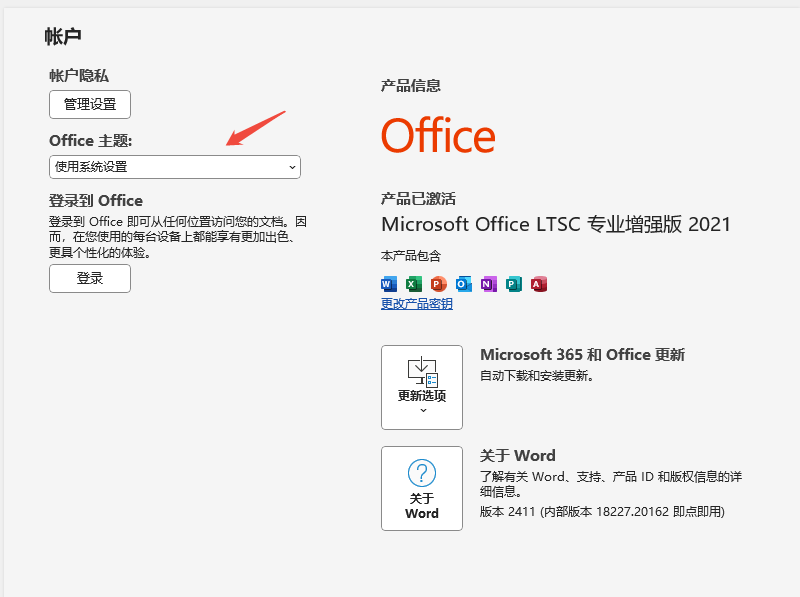
Task: Click the Access icon
Action: [x=537, y=284]
